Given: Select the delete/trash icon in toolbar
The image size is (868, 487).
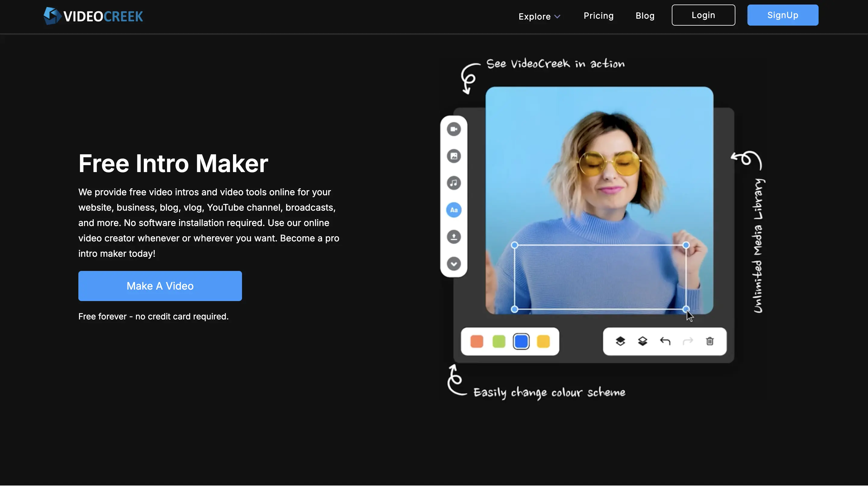Looking at the screenshot, I should [711, 340].
